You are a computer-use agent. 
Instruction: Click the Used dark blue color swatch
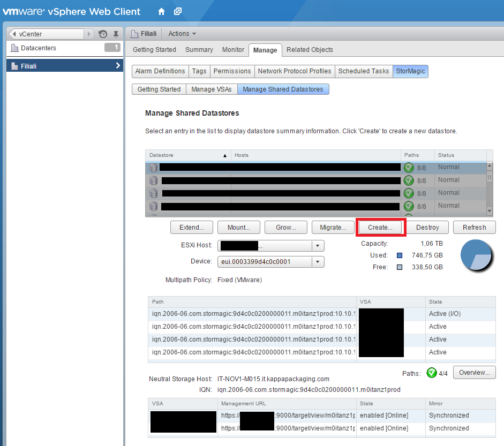coord(400,255)
